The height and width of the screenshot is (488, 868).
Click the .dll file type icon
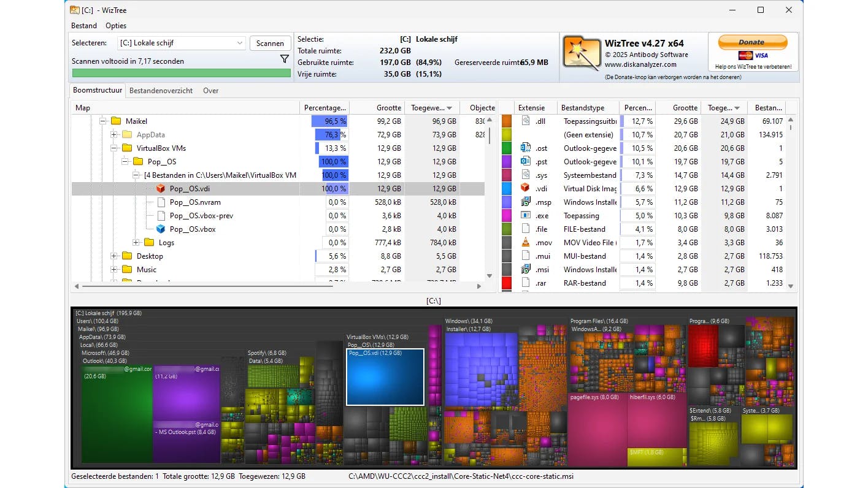[525, 121]
